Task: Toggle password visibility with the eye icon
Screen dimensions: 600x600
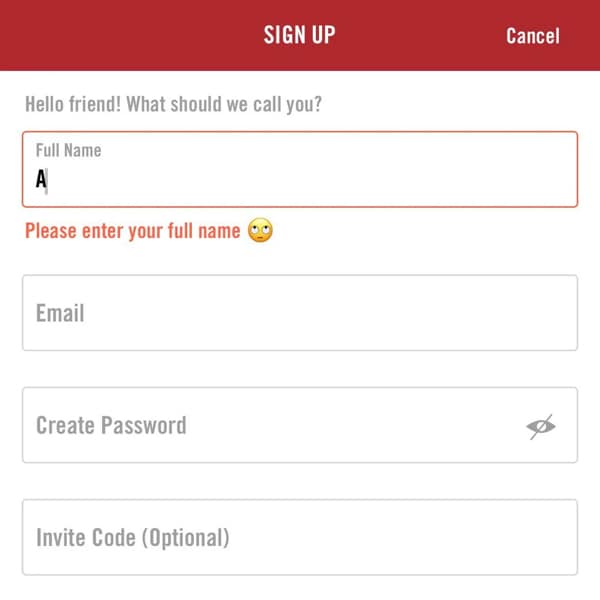Action: [x=541, y=427]
